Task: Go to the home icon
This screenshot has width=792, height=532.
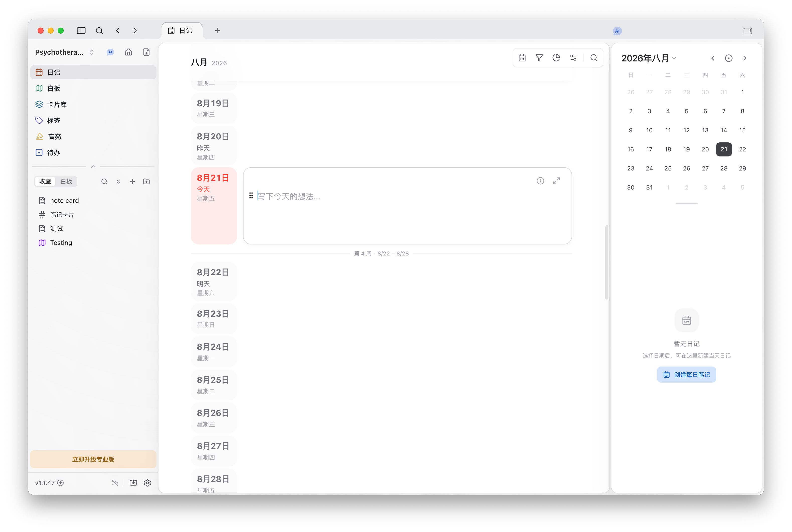Action: pos(128,52)
